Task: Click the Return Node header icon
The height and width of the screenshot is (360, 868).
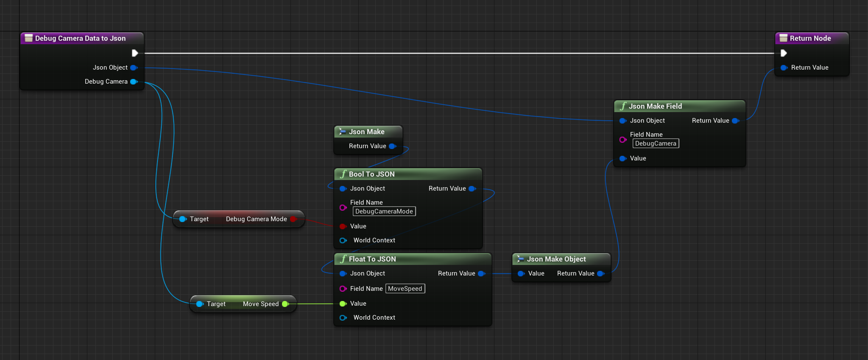Action: tap(784, 38)
